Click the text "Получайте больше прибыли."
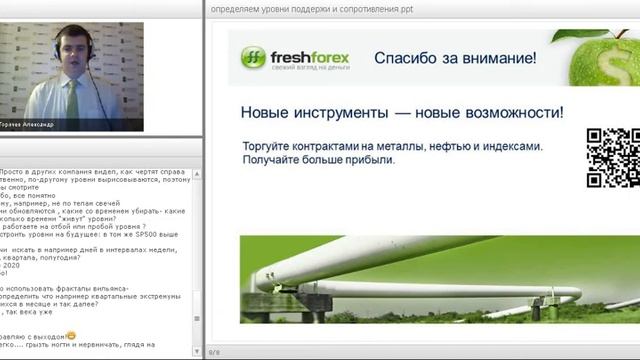The image size is (640, 360). 319,160
